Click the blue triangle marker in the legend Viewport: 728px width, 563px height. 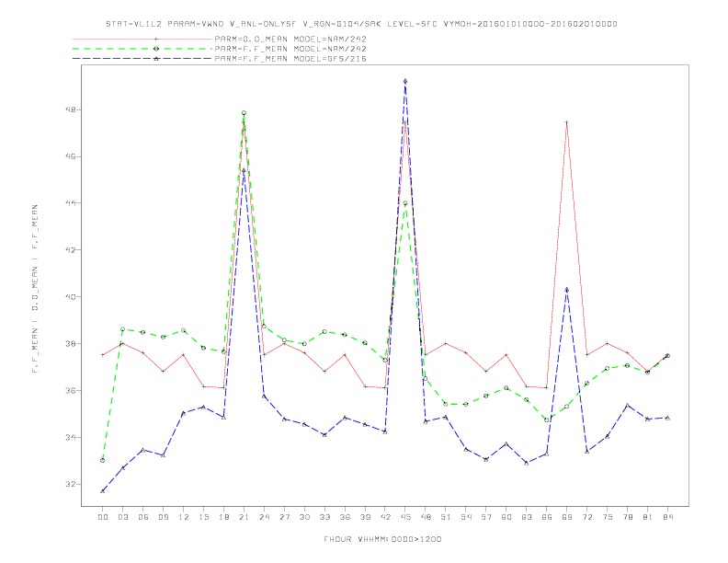[x=156, y=59]
